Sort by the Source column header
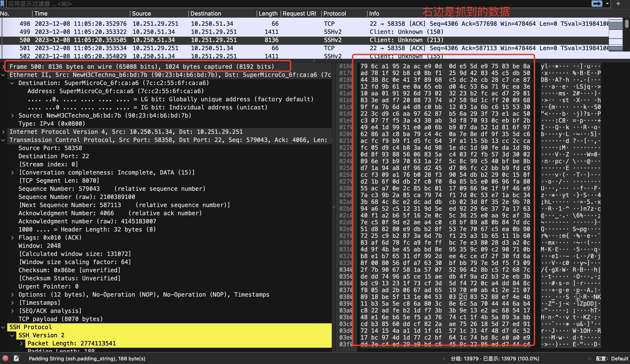The height and width of the screenshot is (364, 630). click(159, 14)
